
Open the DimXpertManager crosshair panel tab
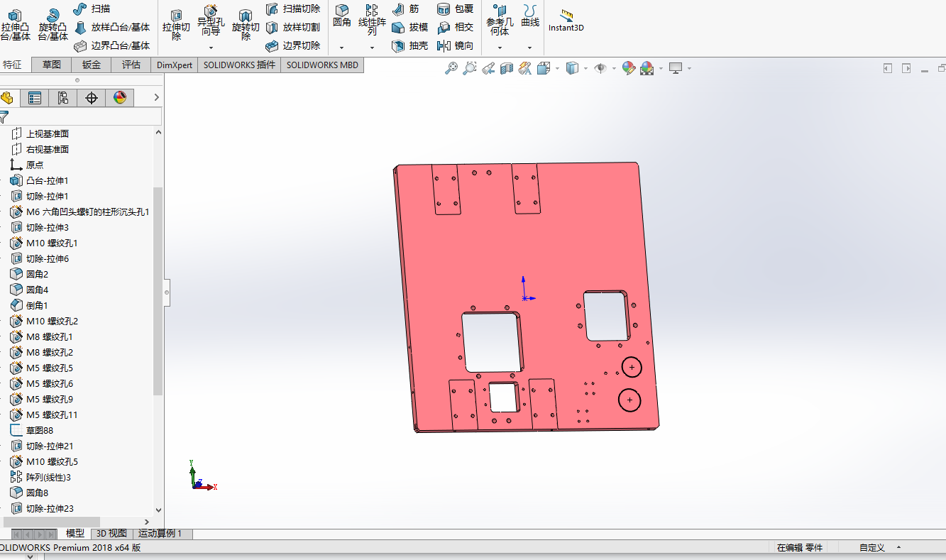pos(92,98)
